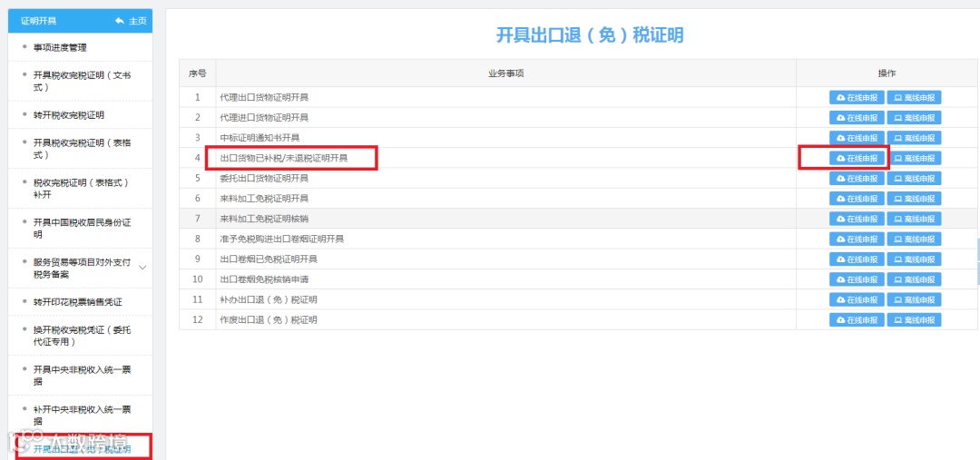The width and height of the screenshot is (980, 460).
Task: Click 在线申报 for 补办出口退（免）税证明
Action: point(857,299)
